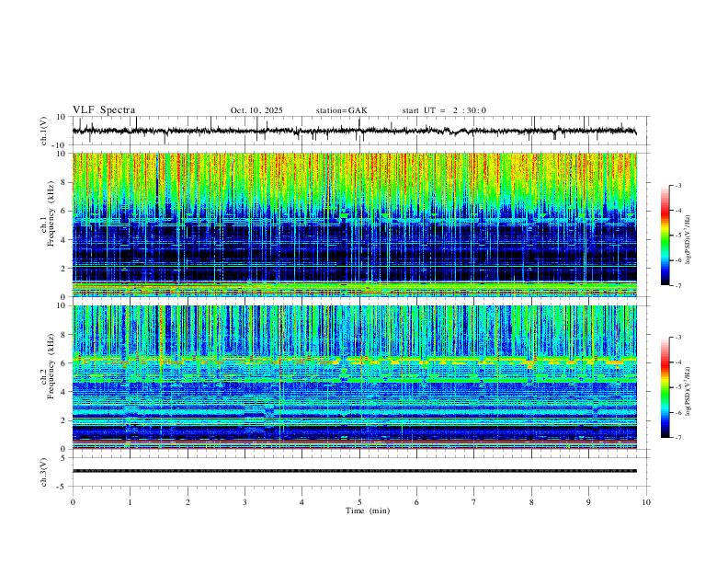The image size is (728, 563).
Task: Click the time axis tick label "0"
Action: pos(73,502)
